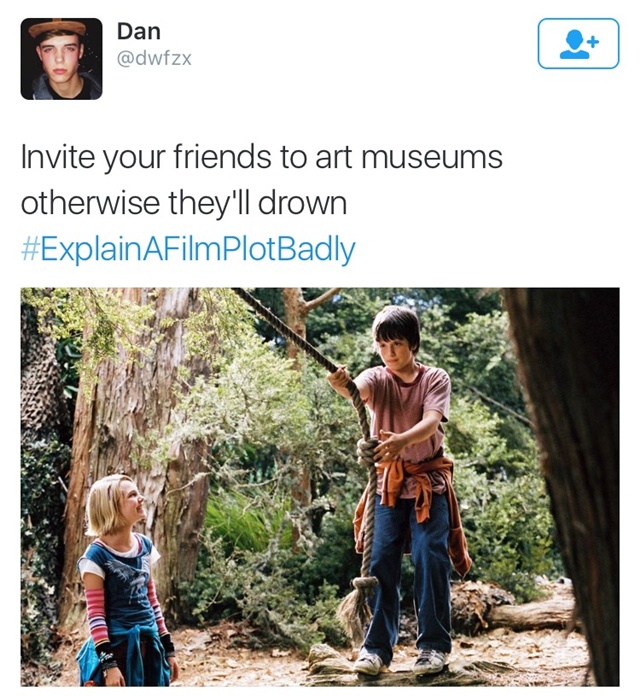Viewport: 640px width, 696px height.
Task: Follow Dan with the add-user button
Action: point(578,44)
